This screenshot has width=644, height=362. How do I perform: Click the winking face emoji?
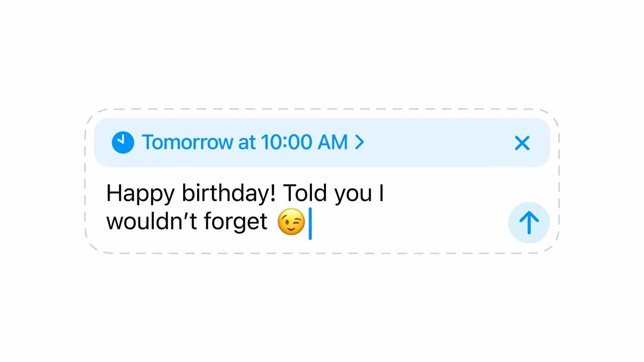(x=291, y=222)
